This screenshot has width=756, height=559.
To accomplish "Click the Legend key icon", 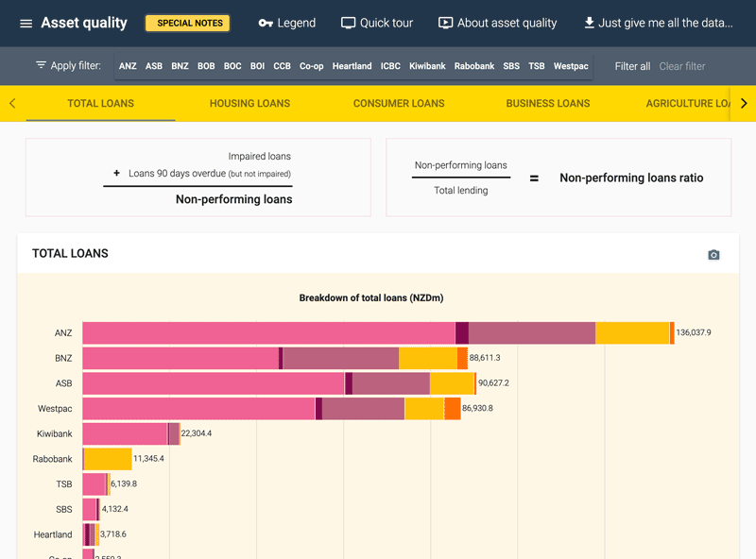I will click(266, 23).
